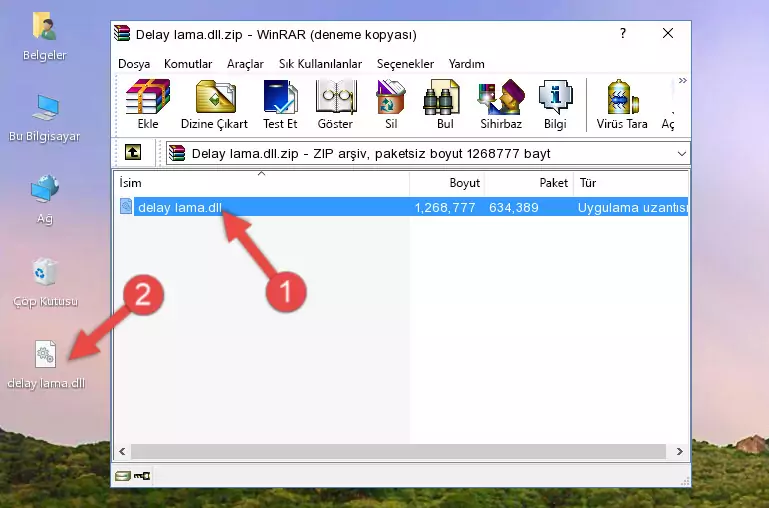Image resolution: width=769 pixels, height=508 pixels.
Task: Click the right arrow of horizontal scrollbar
Action: pyautogui.click(x=679, y=451)
